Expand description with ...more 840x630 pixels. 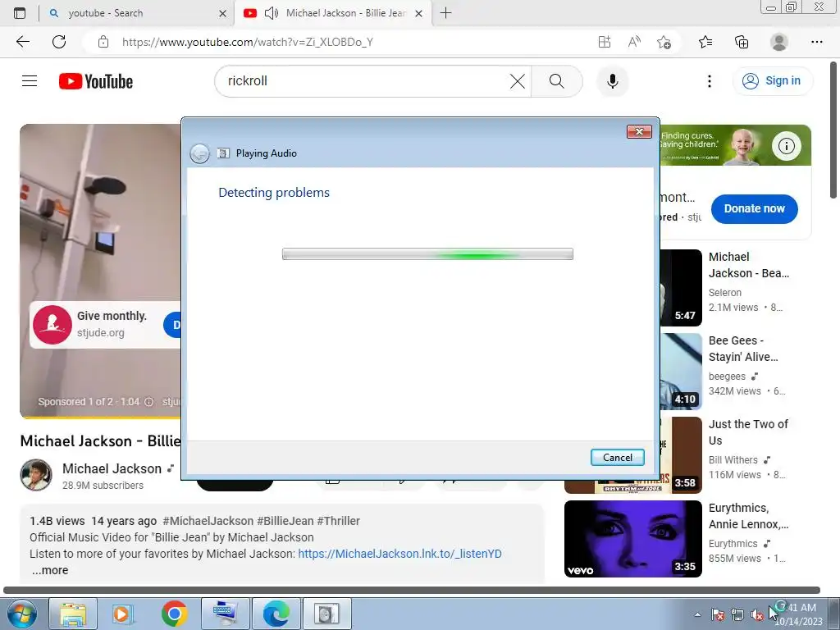click(x=50, y=571)
